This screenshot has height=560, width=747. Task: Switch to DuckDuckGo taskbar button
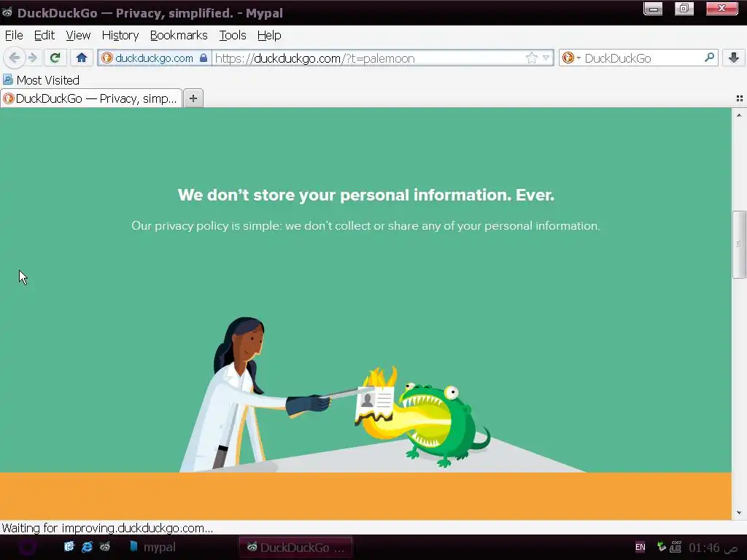295,547
